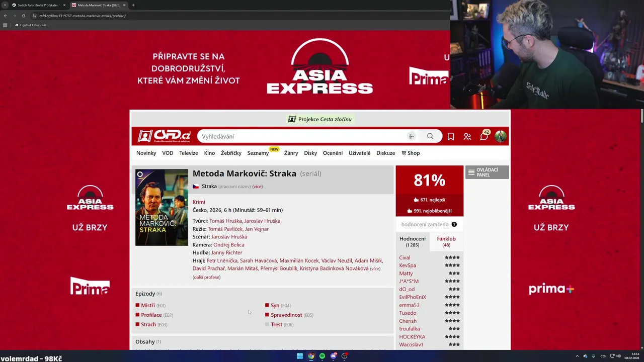
Task: Click the microphone tray icon
Action: (593, 356)
